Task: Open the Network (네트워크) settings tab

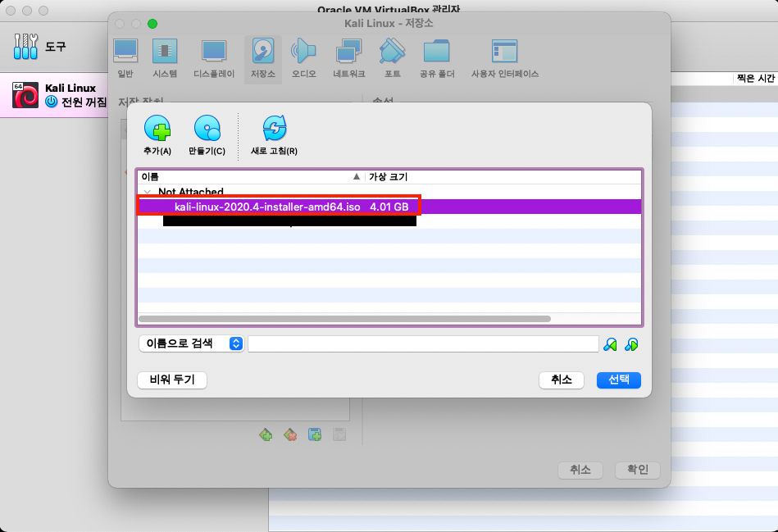Action: pyautogui.click(x=348, y=58)
